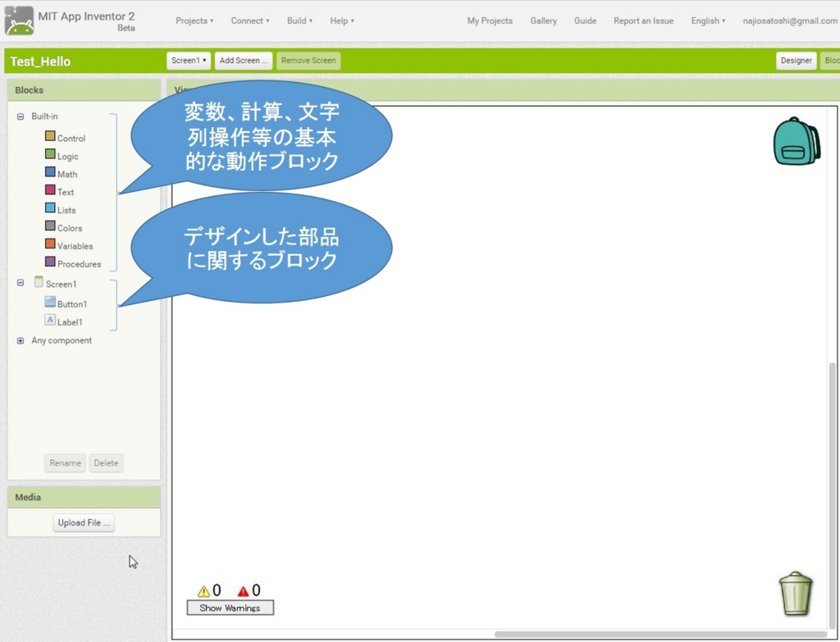Select the Variables blocks drawer
This screenshot has width=840, height=642.
[x=74, y=245]
